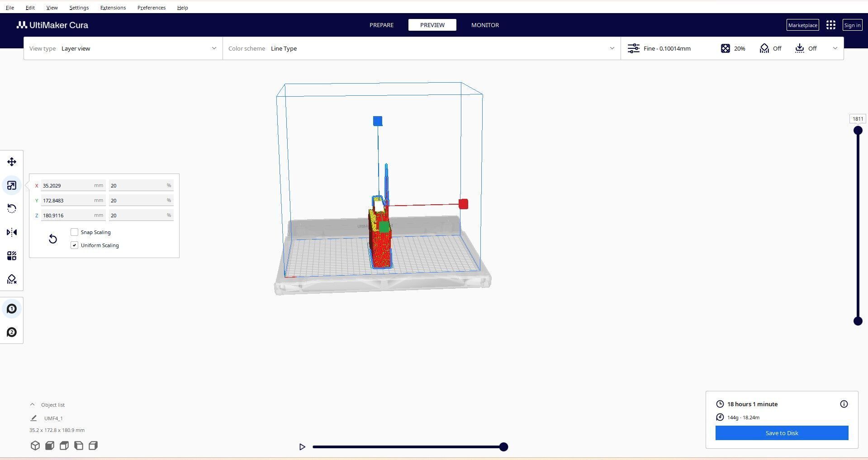Image resolution: width=868 pixels, height=460 pixels.
Task: Click the Z scale percent field
Action: click(141, 215)
